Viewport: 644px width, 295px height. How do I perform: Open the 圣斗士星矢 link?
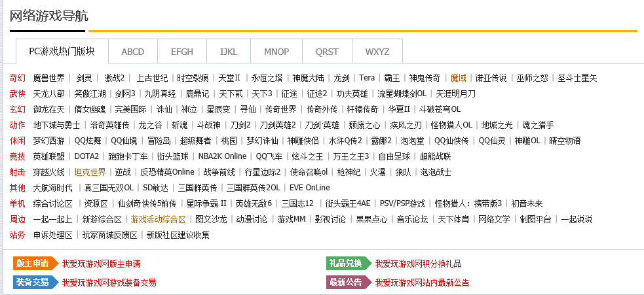click(x=577, y=78)
